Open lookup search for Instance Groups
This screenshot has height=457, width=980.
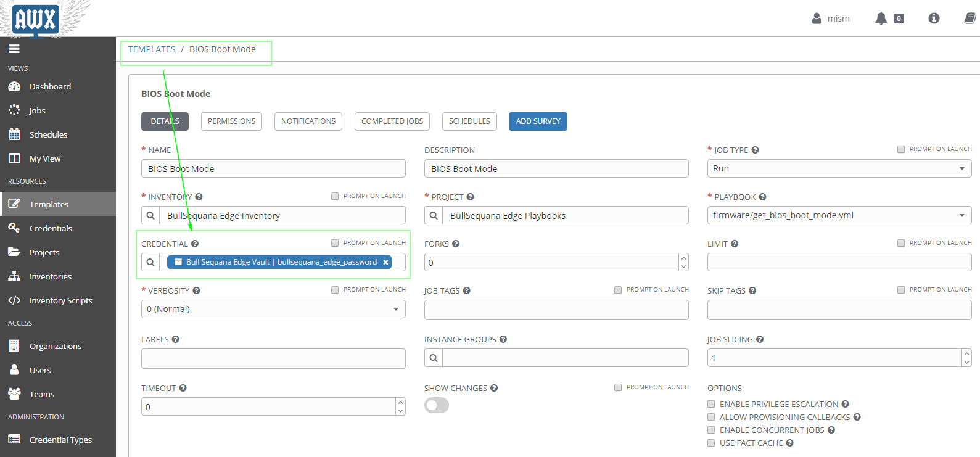[434, 358]
